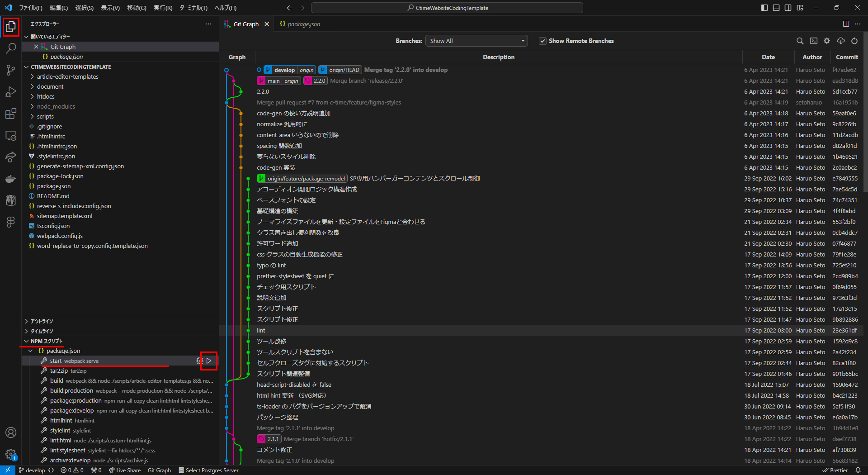Fetch from remotes in Git Graph
Image resolution: width=868 pixels, height=475 pixels.
click(841, 41)
